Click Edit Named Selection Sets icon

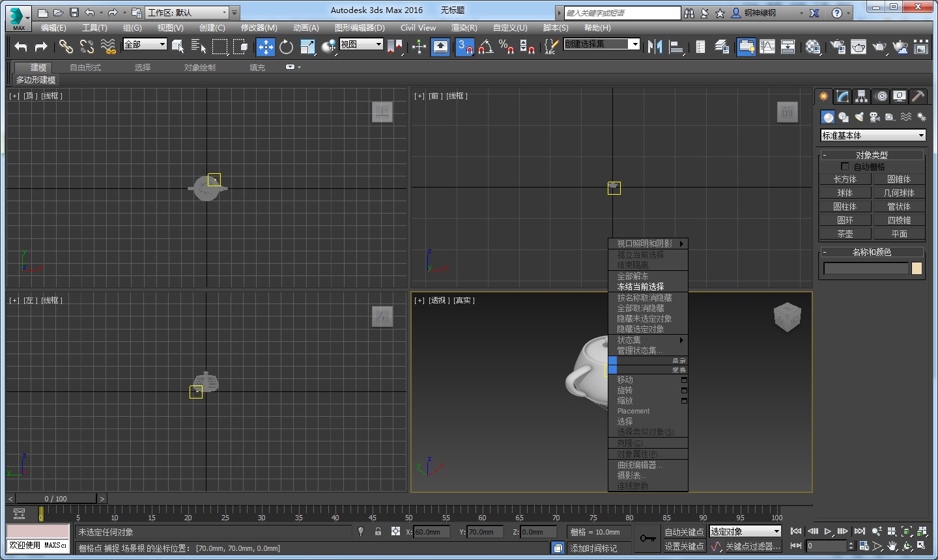click(x=551, y=46)
